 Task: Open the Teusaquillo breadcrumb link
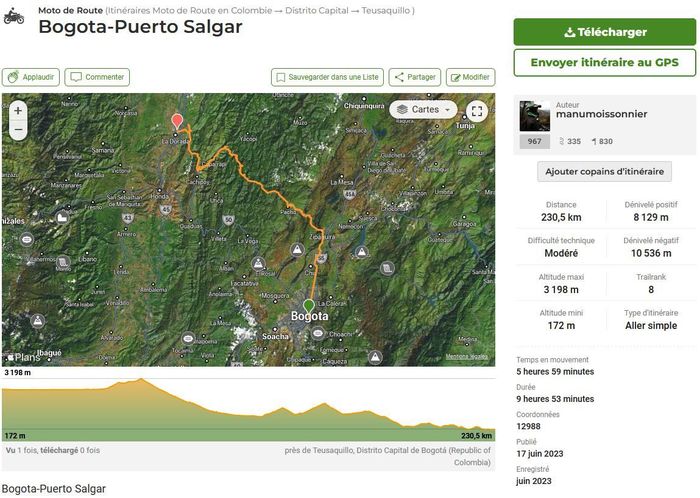tap(388, 10)
